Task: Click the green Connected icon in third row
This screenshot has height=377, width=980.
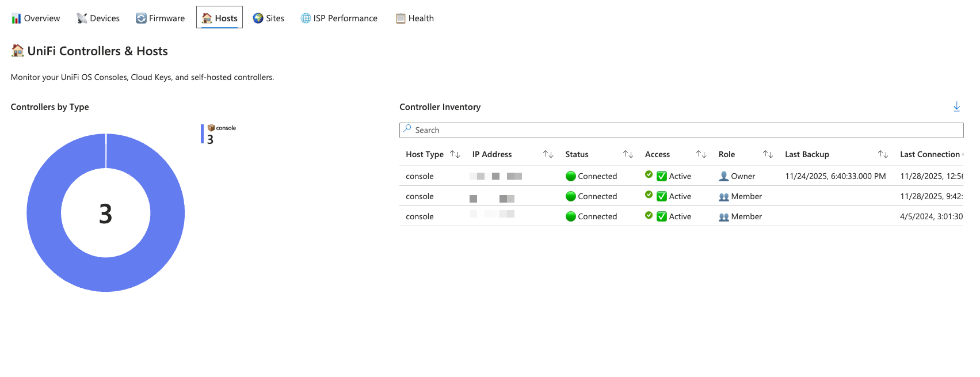Action: point(571,216)
